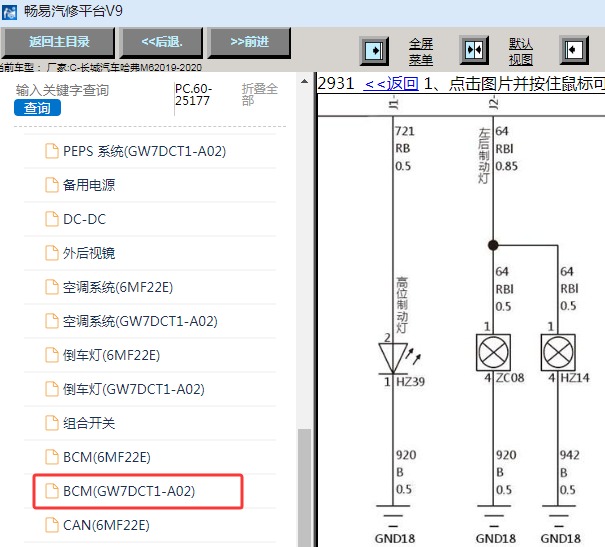Select the 组合开关 entry

[x=89, y=422]
